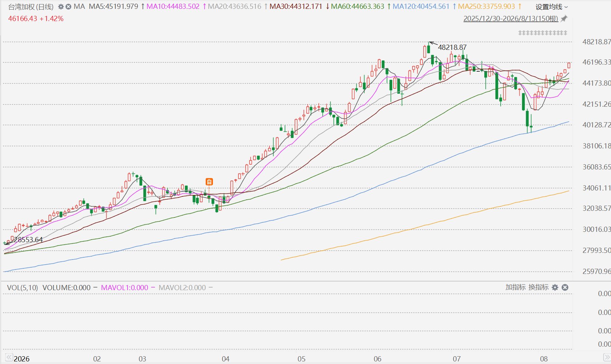The height and width of the screenshot is (364, 611).
Task: Remove the MA indicator with its X icon
Action: tap(68, 7)
